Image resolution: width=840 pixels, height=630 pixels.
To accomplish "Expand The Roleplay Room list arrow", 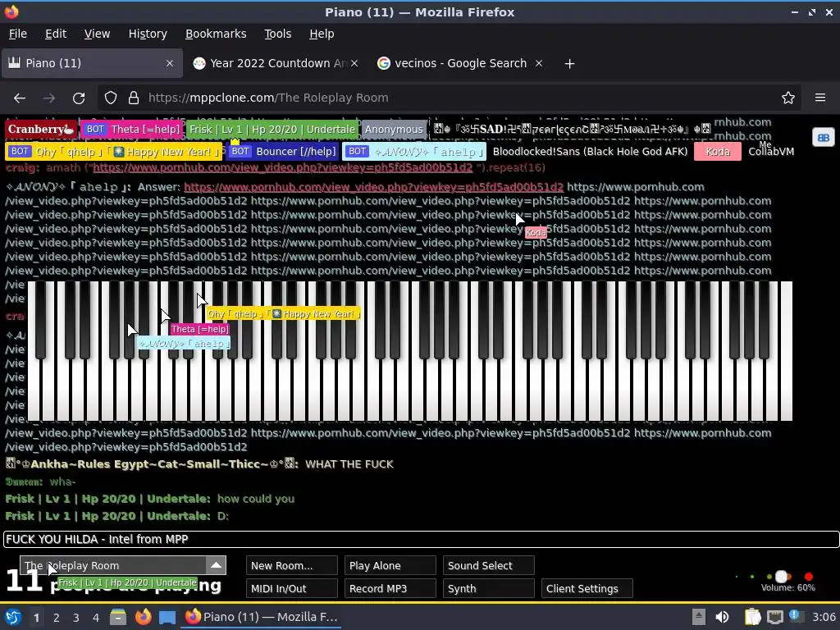I will [x=216, y=565].
